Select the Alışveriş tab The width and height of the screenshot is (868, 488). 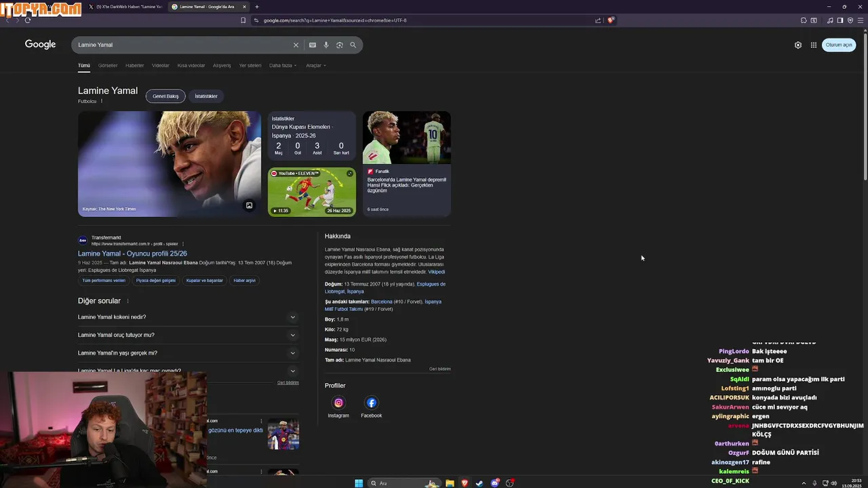pyautogui.click(x=222, y=66)
